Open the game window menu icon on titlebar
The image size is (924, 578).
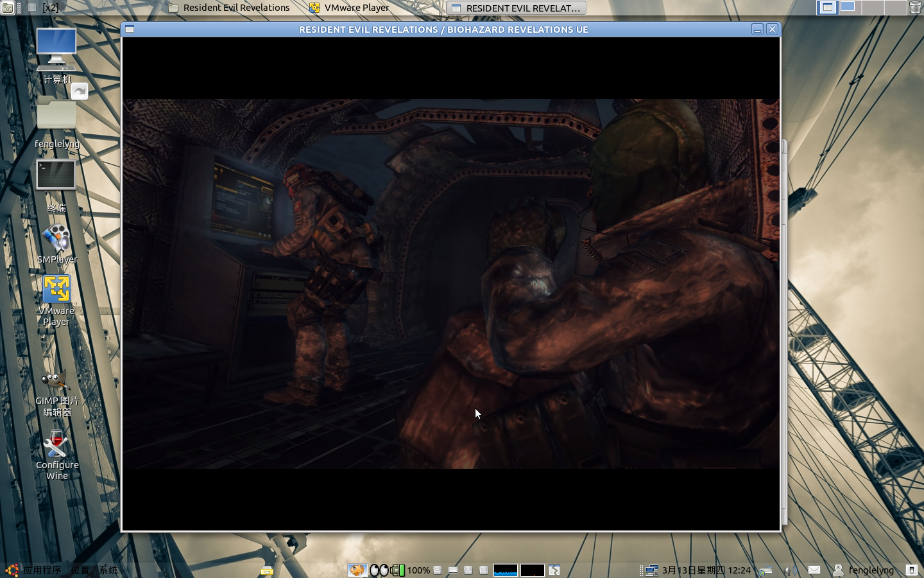click(x=130, y=29)
